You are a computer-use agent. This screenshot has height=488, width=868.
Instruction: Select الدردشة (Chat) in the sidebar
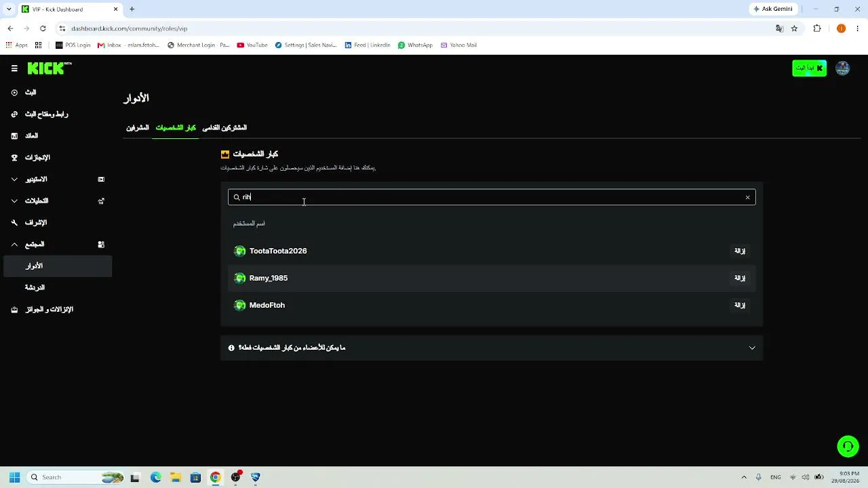click(58, 287)
